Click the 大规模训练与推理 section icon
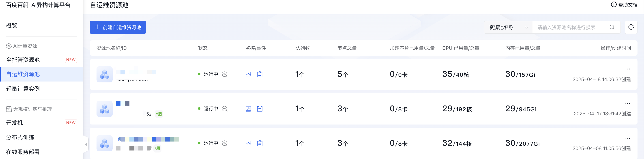This screenshot has width=644, height=159. (9, 109)
